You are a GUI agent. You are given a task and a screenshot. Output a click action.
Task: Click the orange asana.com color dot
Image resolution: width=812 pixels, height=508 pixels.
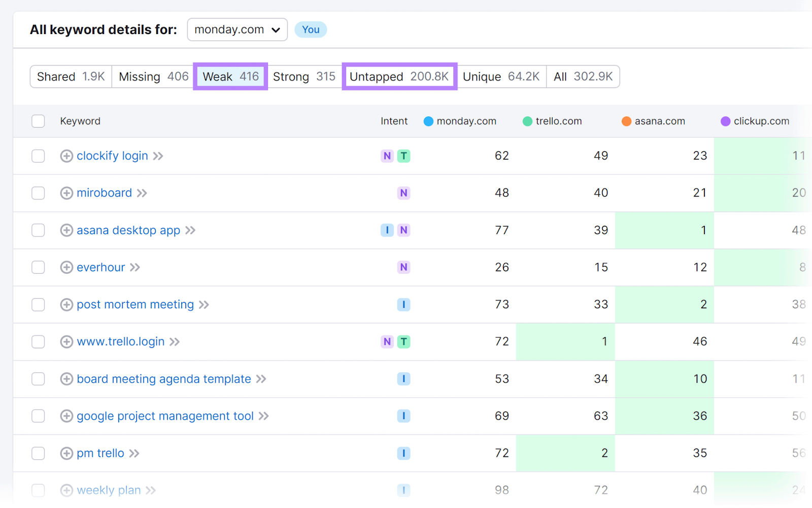626,121
